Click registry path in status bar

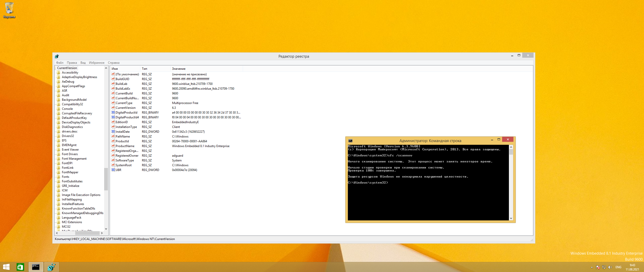[x=115, y=239]
